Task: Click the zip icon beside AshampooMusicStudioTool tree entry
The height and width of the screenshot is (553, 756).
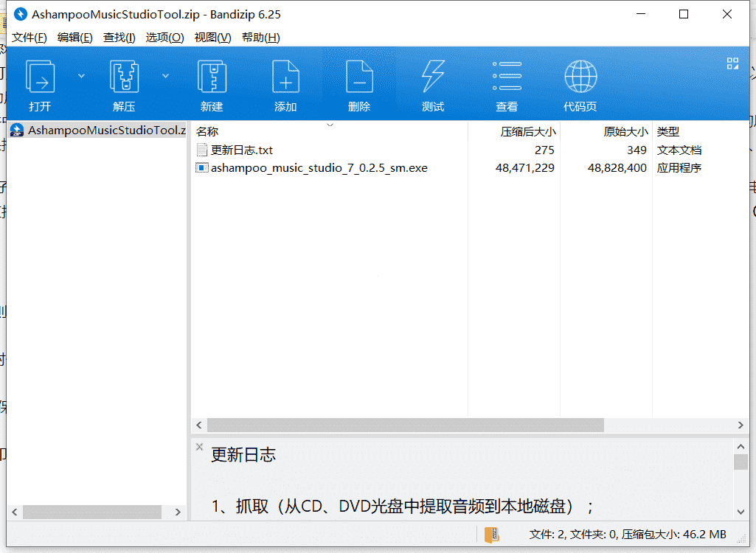Action: tap(17, 130)
